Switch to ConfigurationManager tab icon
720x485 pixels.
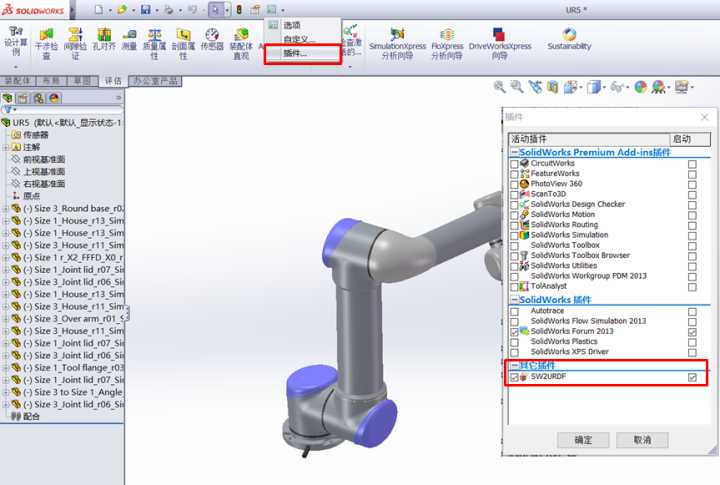[x=39, y=98]
